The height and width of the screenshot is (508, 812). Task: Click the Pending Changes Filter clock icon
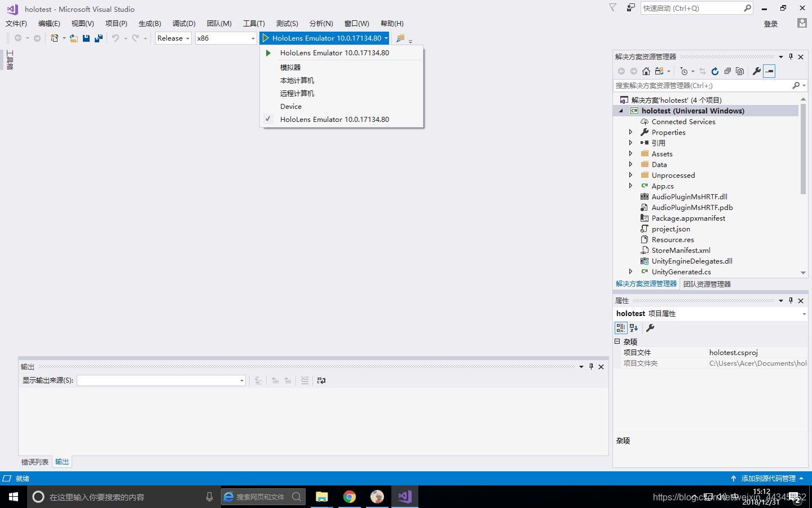pyautogui.click(x=684, y=71)
